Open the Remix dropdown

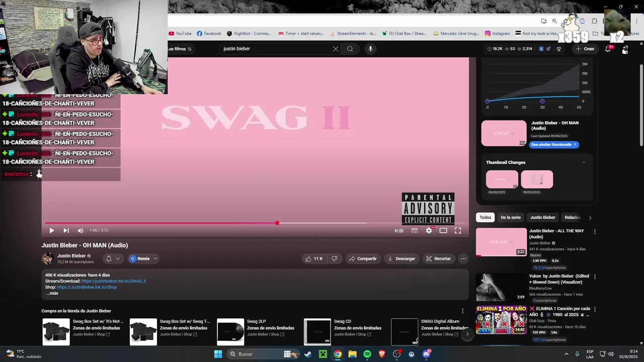(x=143, y=258)
